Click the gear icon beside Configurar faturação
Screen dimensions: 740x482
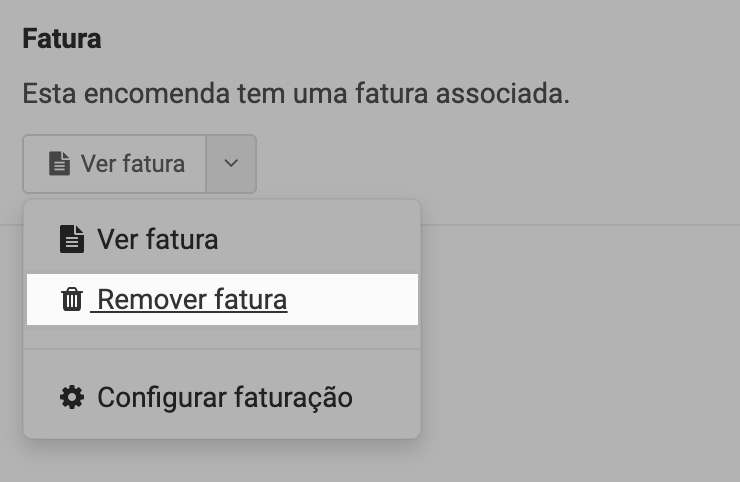point(72,397)
